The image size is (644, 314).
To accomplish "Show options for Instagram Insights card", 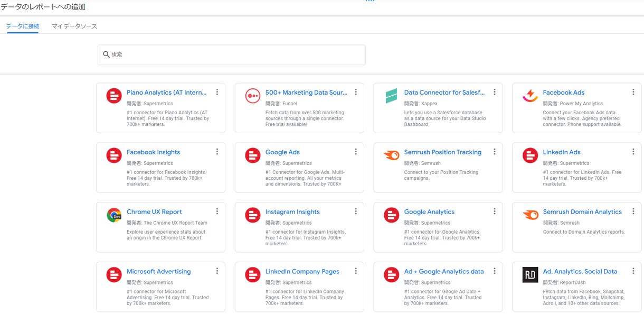I will tap(356, 211).
